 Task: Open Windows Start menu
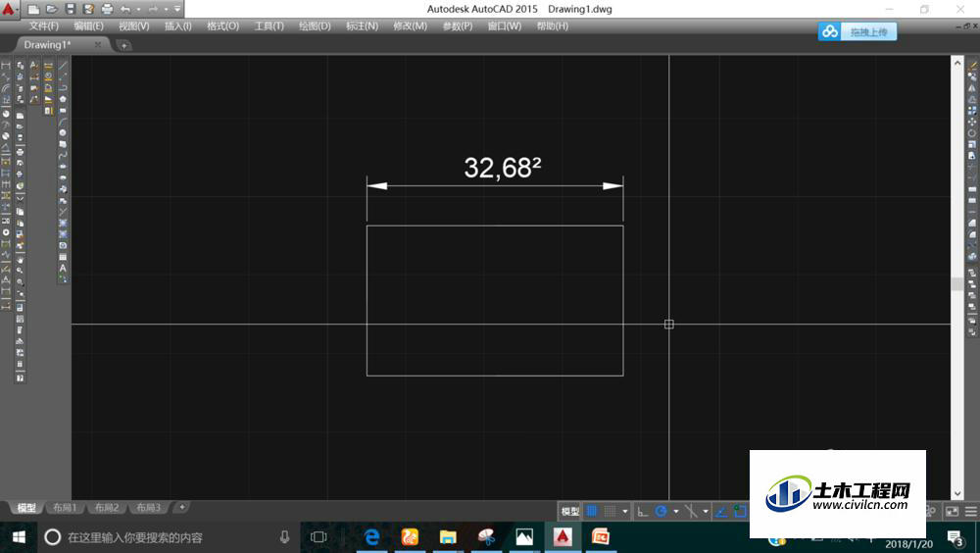19,536
